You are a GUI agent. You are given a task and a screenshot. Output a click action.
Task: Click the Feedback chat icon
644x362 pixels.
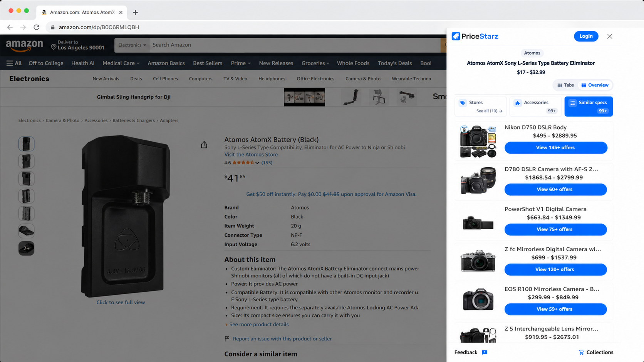(x=485, y=352)
